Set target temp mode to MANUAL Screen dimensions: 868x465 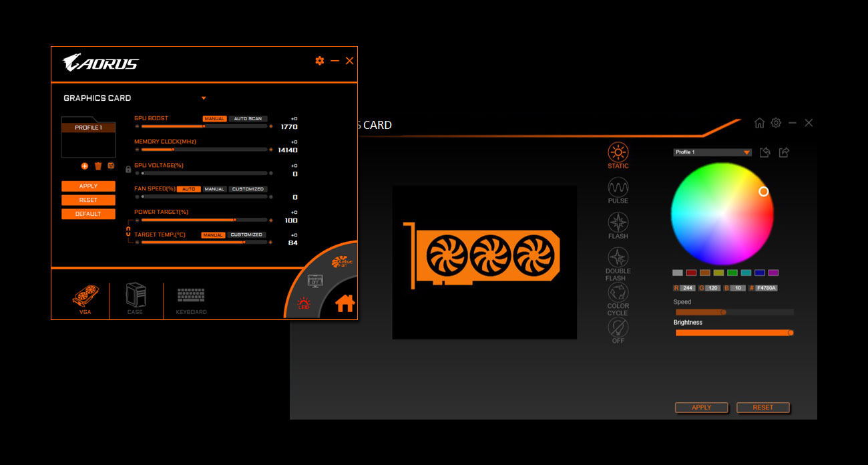(213, 235)
